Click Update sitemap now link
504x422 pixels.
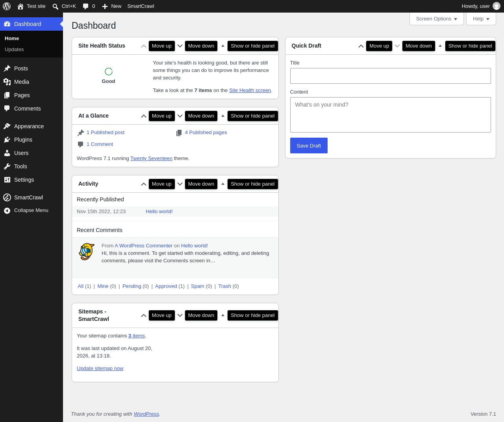100,369
